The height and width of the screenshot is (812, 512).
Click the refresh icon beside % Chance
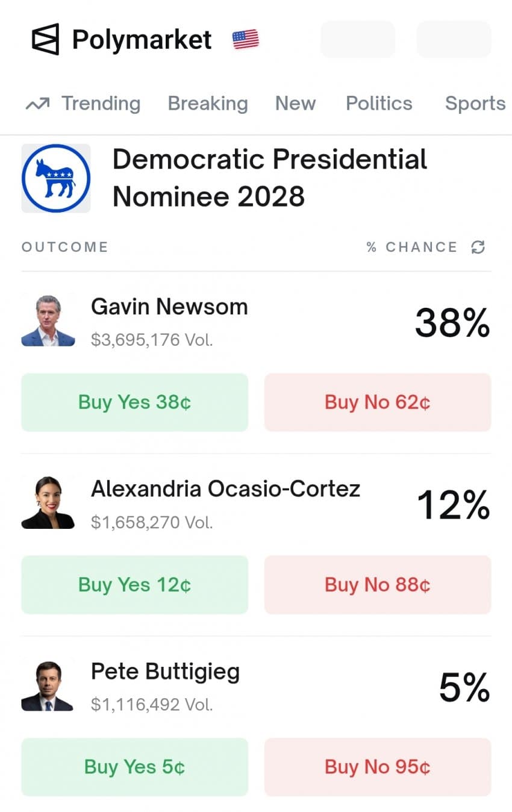[x=478, y=247]
